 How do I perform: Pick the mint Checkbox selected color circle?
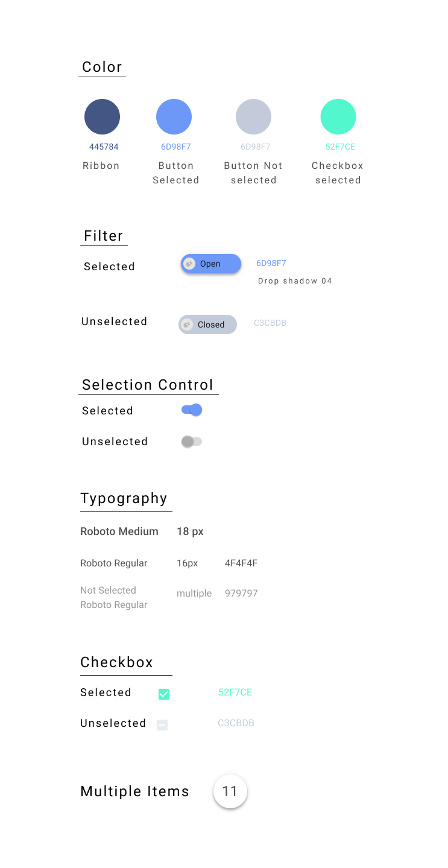(338, 116)
